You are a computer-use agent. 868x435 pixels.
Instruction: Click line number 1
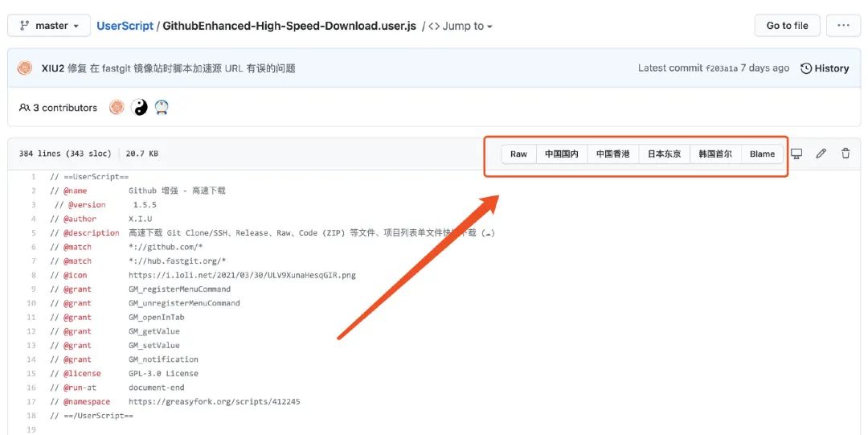[x=33, y=177]
